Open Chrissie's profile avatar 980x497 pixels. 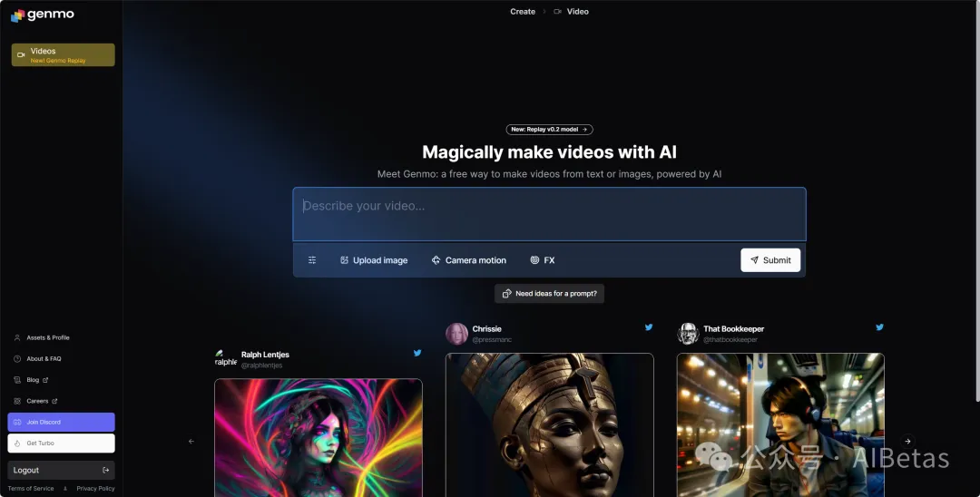[x=456, y=334]
